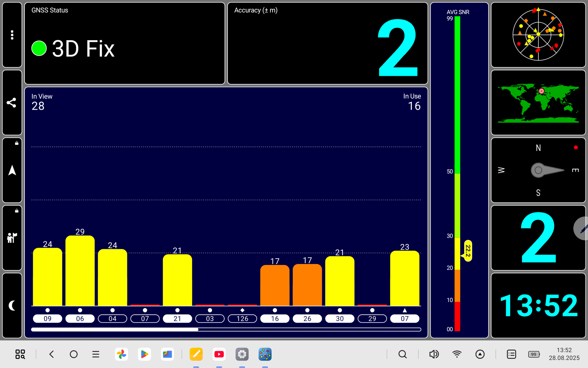Toggle the volume speaker in system tray
588x368 pixels.
coord(434,354)
